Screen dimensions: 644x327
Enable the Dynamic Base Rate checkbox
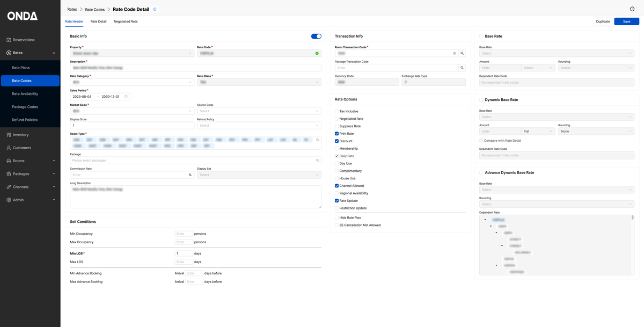[481, 100]
